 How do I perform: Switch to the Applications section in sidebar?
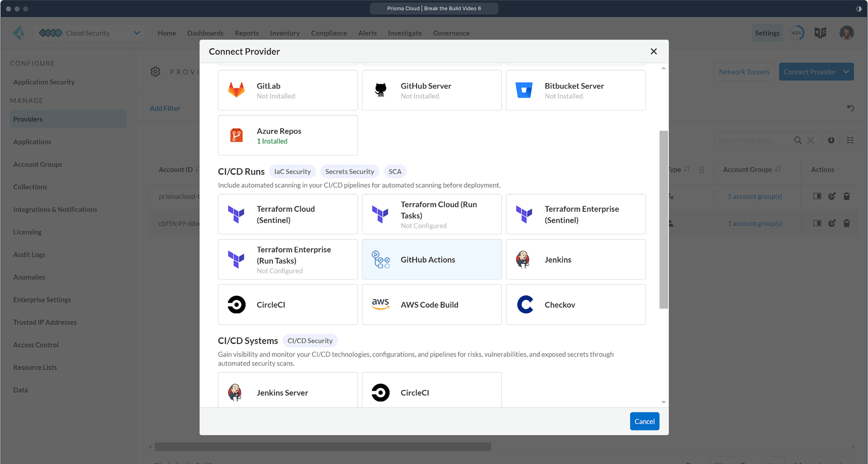(32, 142)
